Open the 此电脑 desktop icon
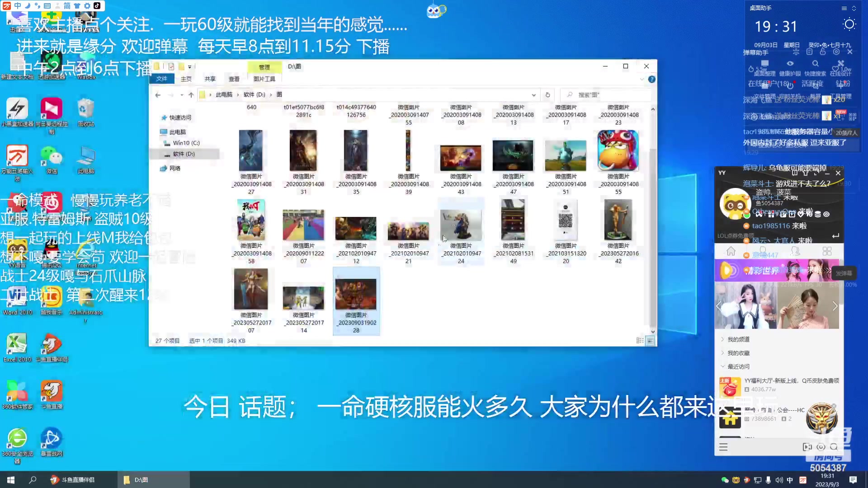 86,159
